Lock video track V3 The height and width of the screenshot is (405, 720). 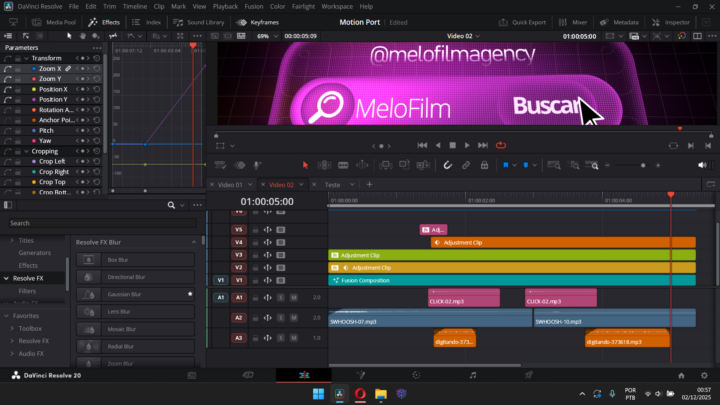pyautogui.click(x=255, y=254)
